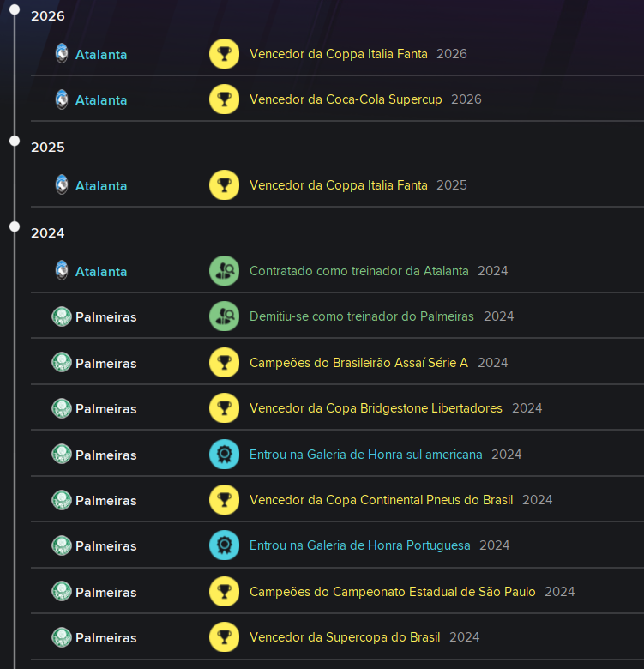Viewport: 644px width, 669px height.
Task: Click the 2026 year heading
Action: click(48, 16)
